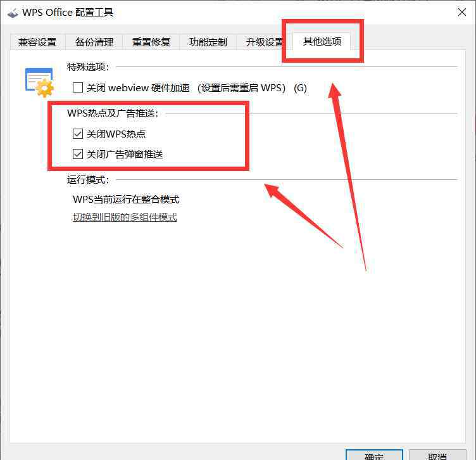Screen dimensions: 476x460
Task: Click the 特殊选项 section heading
Action: (x=88, y=67)
